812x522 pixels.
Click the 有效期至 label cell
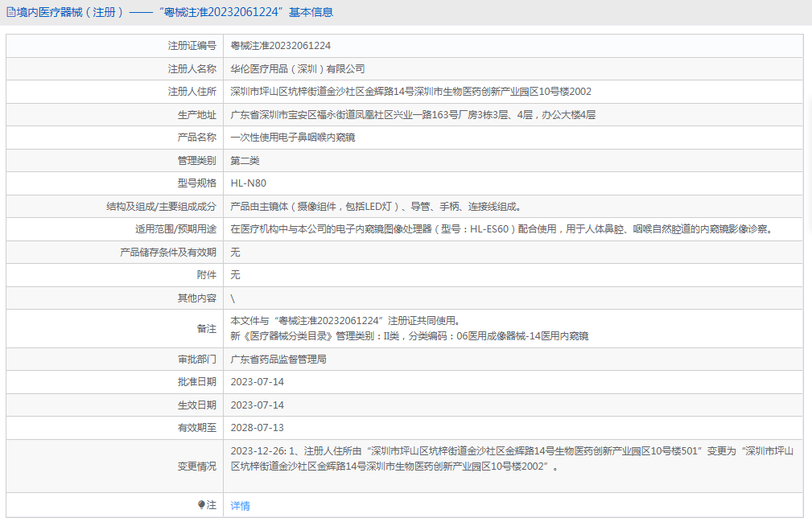tap(197, 428)
